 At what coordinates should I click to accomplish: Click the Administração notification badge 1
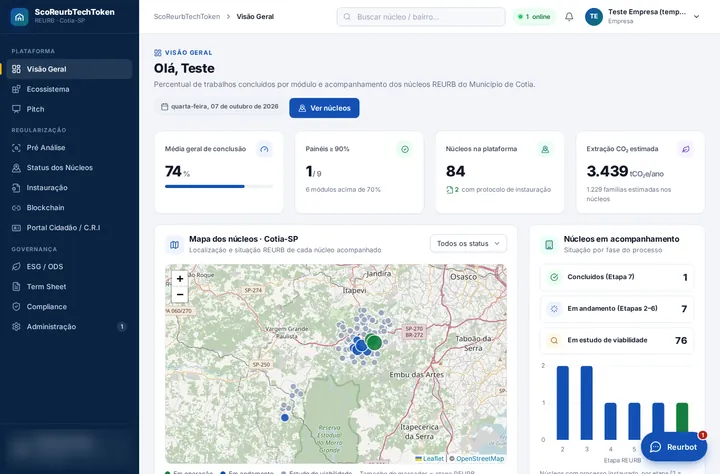(122, 327)
